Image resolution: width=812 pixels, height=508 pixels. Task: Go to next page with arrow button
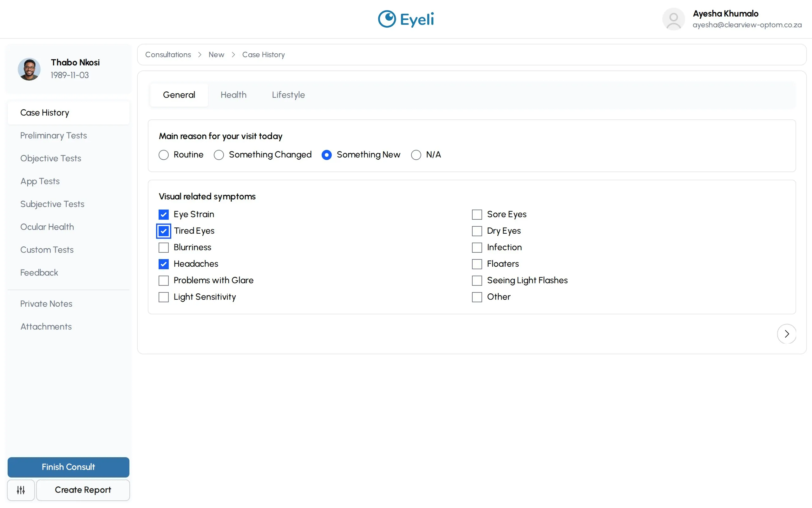[786, 334]
